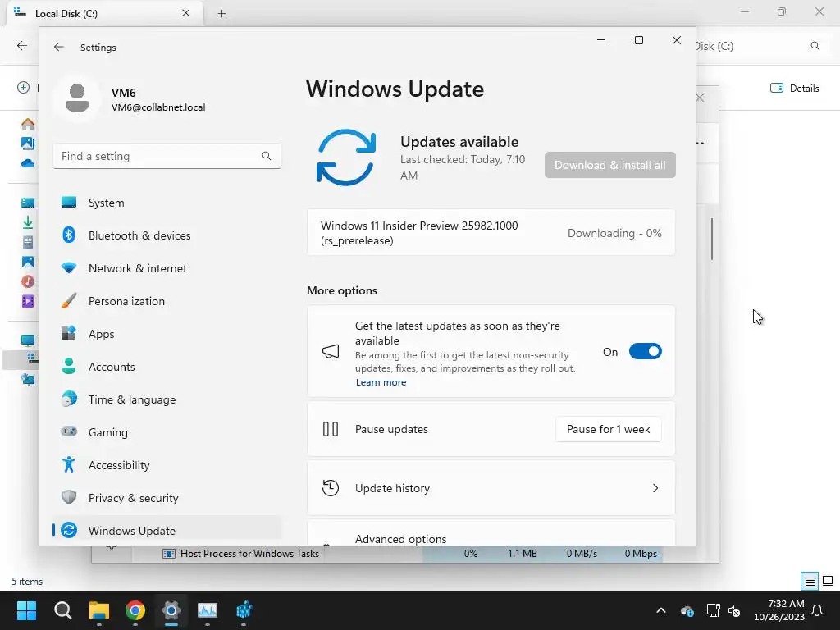Add a new File Explorer tab
840x630 pixels.
221,13
